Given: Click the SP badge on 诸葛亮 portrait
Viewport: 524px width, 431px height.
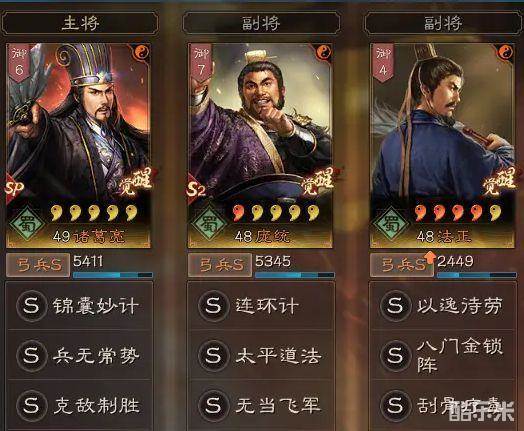Looking at the screenshot, I should click(x=13, y=188).
